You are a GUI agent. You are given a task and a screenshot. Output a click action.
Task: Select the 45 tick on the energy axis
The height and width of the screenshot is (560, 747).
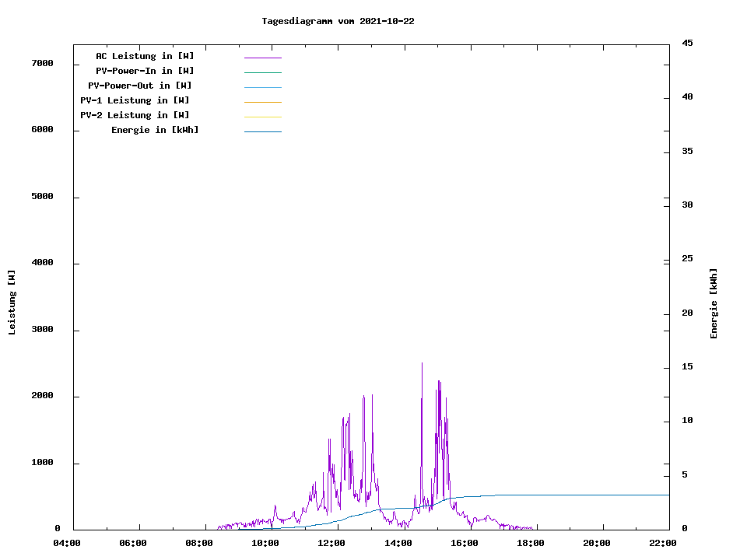pyautogui.click(x=687, y=43)
